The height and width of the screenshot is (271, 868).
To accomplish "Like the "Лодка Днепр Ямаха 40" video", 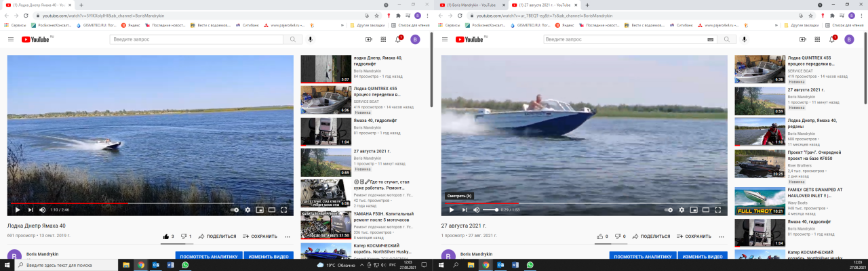I will tap(166, 236).
